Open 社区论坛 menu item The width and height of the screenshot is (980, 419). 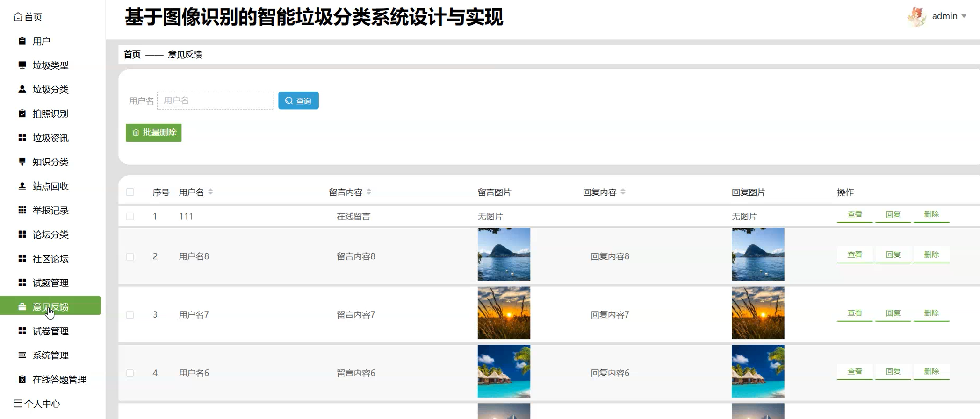[50, 258]
